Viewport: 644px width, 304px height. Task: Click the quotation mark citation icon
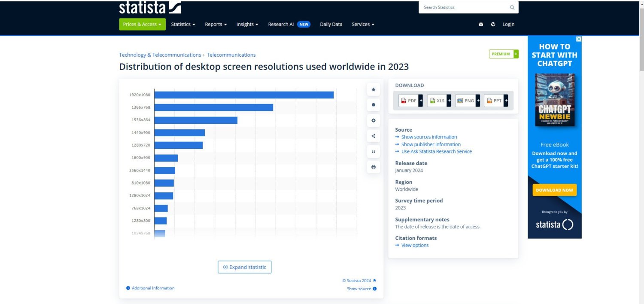[373, 151]
